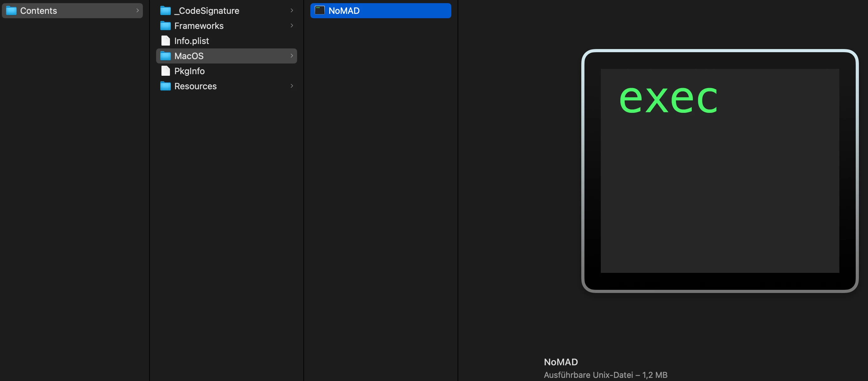Select the MacOS folder name
This screenshot has width=868, height=381.
coord(189,56)
